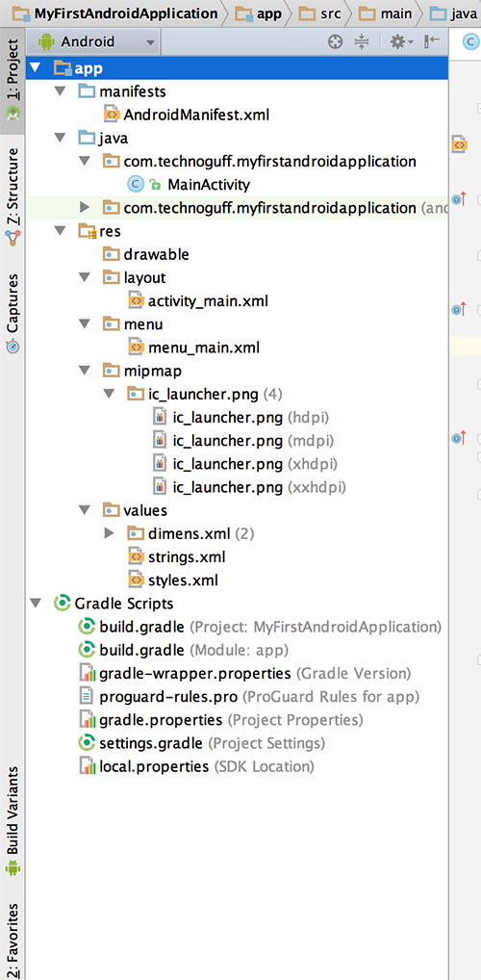The height and width of the screenshot is (980, 481).
Task: Collapse the first com.technoguff package
Action: (x=85, y=162)
